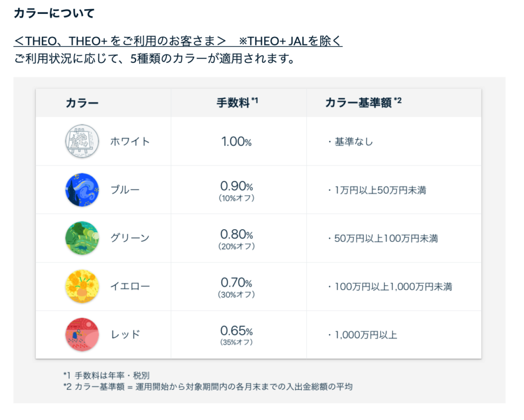Viewport: 524px width, 420px height.
Task: Click the カラーについて heading
Action: click(x=54, y=13)
